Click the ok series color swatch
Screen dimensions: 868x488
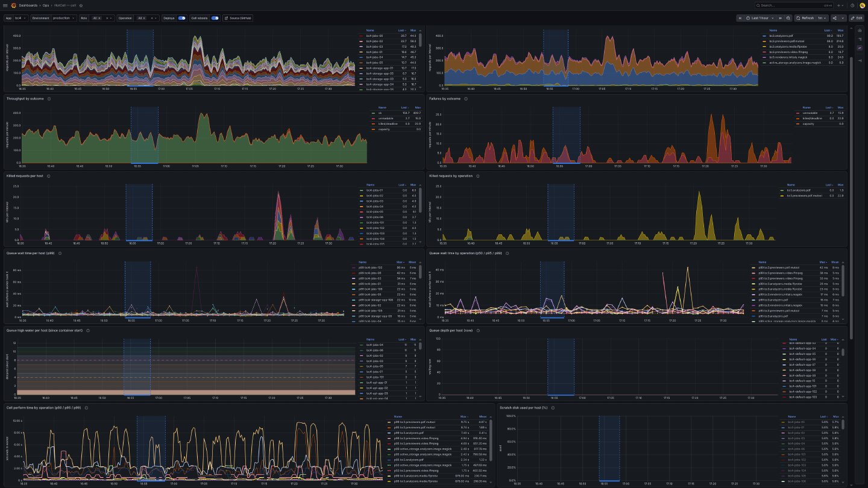(x=374, y=113)
